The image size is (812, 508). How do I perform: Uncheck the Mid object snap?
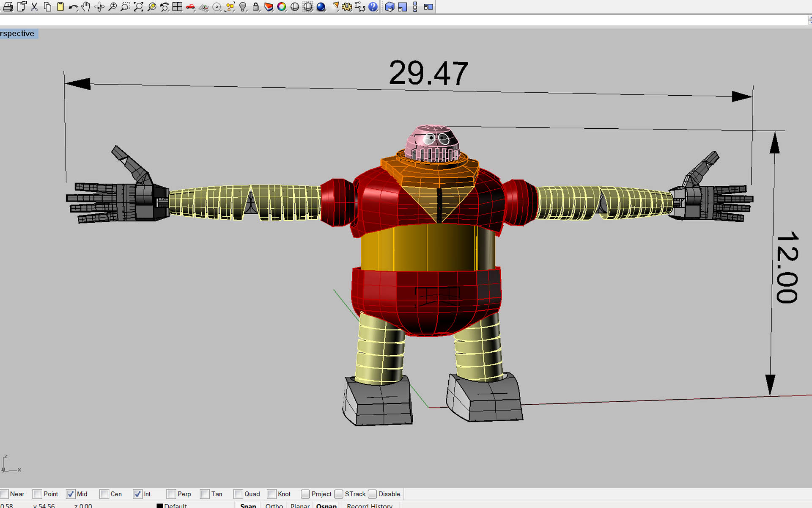71,494
